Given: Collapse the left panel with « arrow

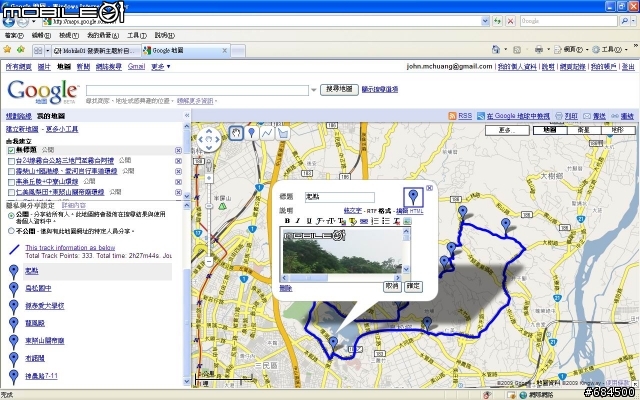Looking at the screenshot, I should pyautogui.click(x=187, y=116).
